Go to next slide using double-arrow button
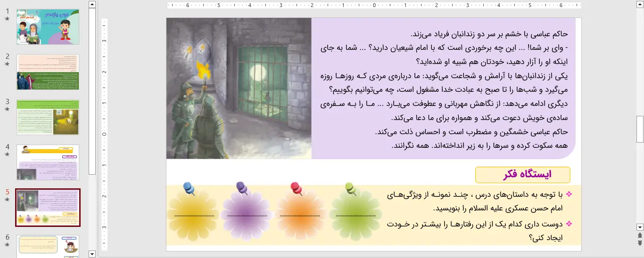Screen dimensions: 644x258 640,243
